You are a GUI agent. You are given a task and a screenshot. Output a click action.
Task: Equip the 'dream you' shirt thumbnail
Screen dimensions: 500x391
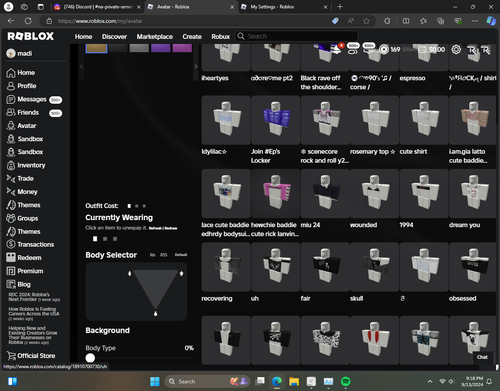[473, 193]
